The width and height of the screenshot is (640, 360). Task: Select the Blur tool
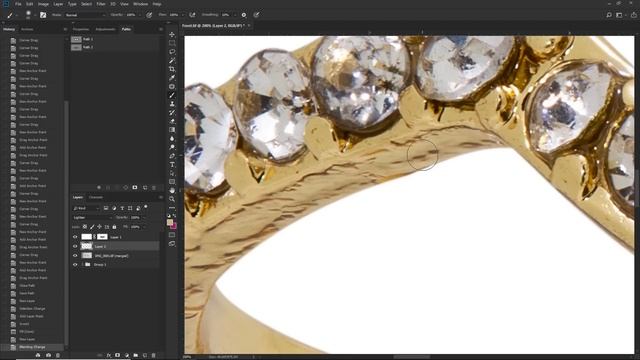coord(172,138)
